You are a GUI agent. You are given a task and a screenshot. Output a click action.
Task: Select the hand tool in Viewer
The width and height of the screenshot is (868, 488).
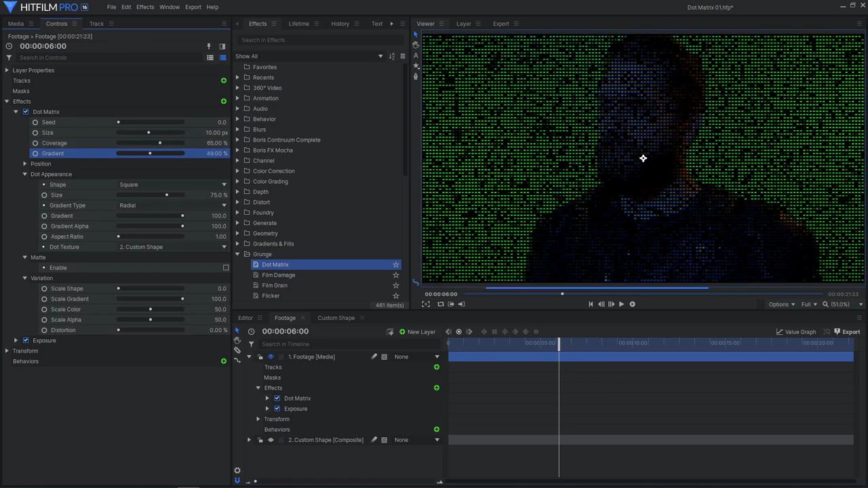[416, 45]
